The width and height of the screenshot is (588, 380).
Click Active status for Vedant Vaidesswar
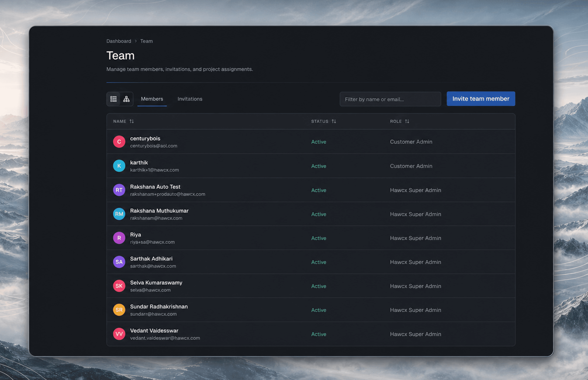(x=319, y=334)
